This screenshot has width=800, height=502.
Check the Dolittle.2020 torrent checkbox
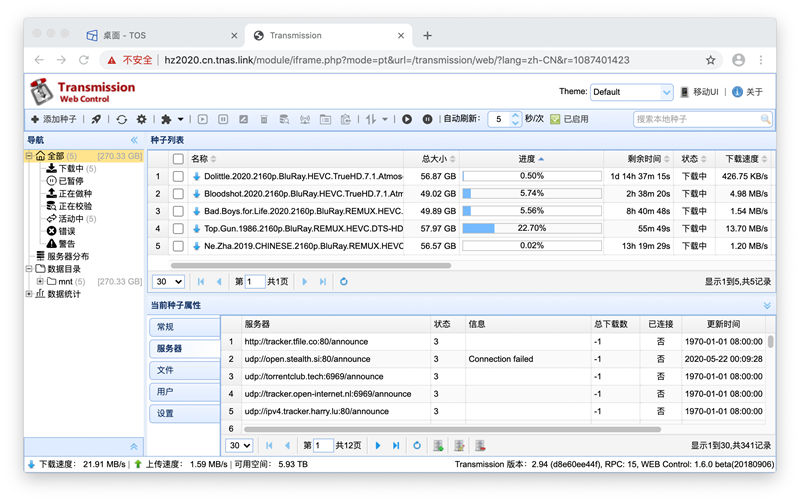(178, 177)
